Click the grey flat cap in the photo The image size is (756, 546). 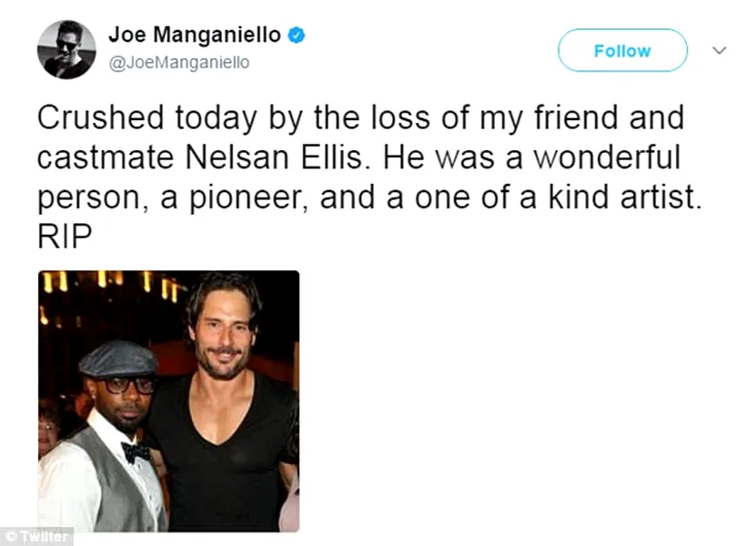pyautogui.click(x=118, y=359)
